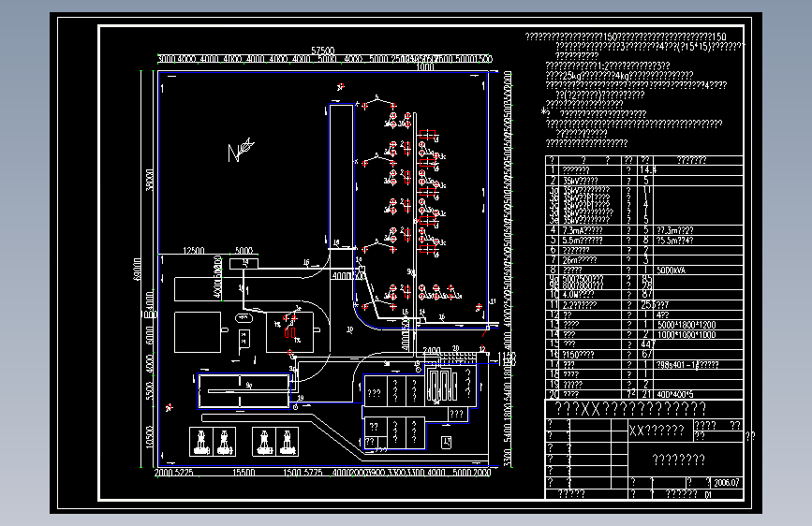Click the 15500 dimension at the bottom
The image size is (812, 526).
click(x=244, y=472)
